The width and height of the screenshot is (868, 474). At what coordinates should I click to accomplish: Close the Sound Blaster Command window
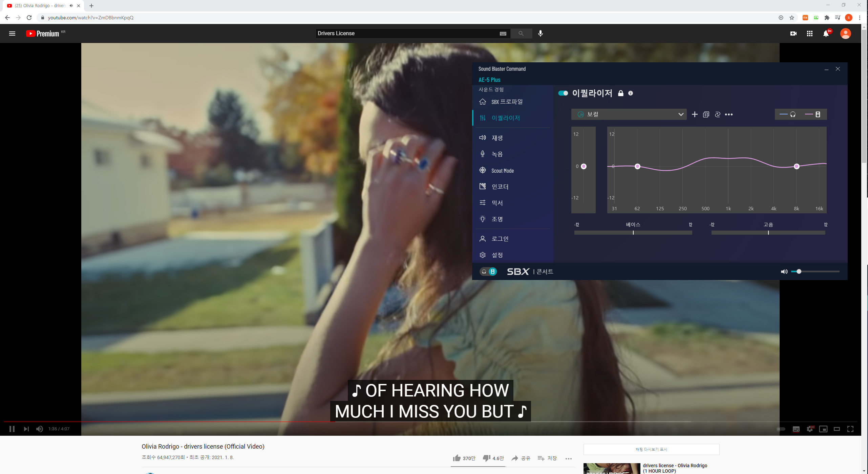pos(838,69)
